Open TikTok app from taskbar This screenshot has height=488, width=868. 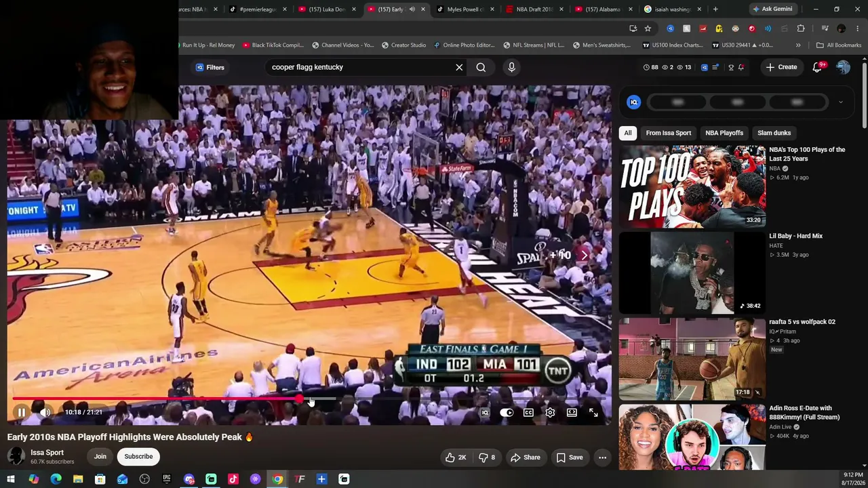point(233,479)
